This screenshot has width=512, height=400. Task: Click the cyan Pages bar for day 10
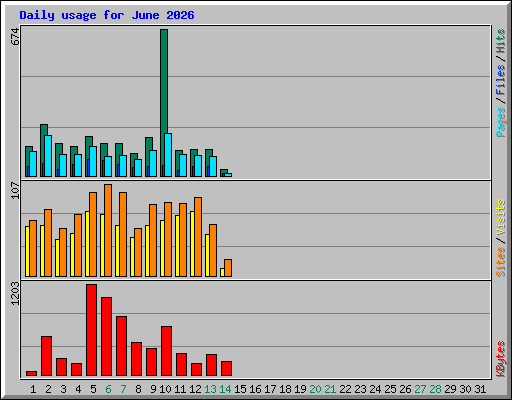point(168,155)
